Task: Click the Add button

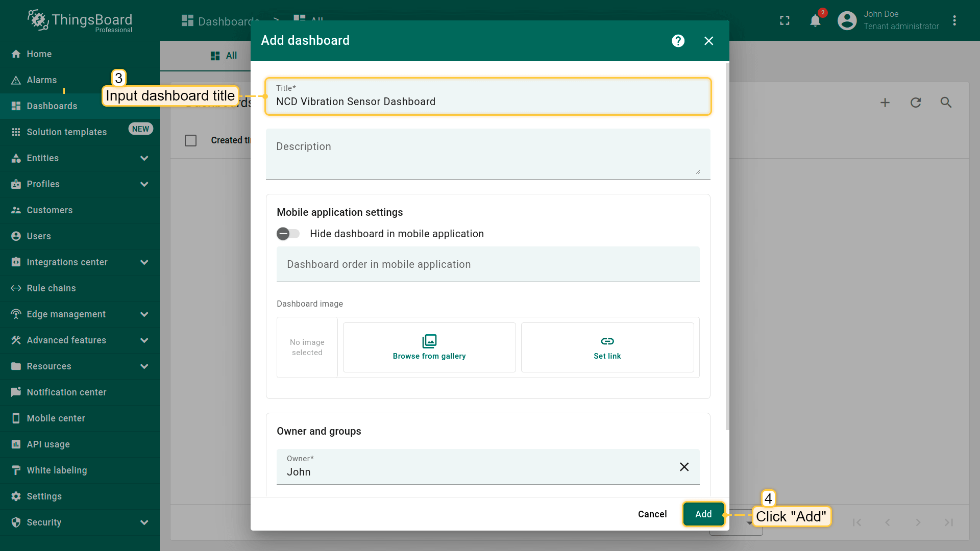Action: tap(703, 514)
